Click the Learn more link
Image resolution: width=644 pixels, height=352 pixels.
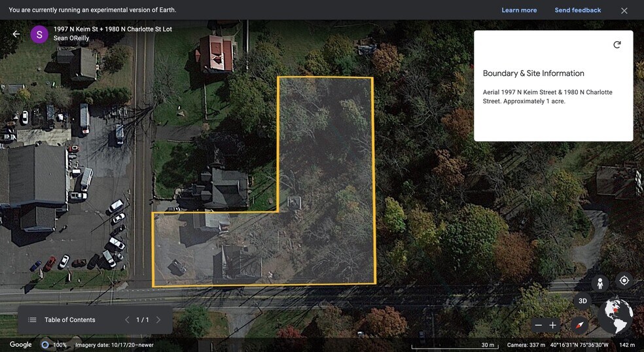point(519,10)
